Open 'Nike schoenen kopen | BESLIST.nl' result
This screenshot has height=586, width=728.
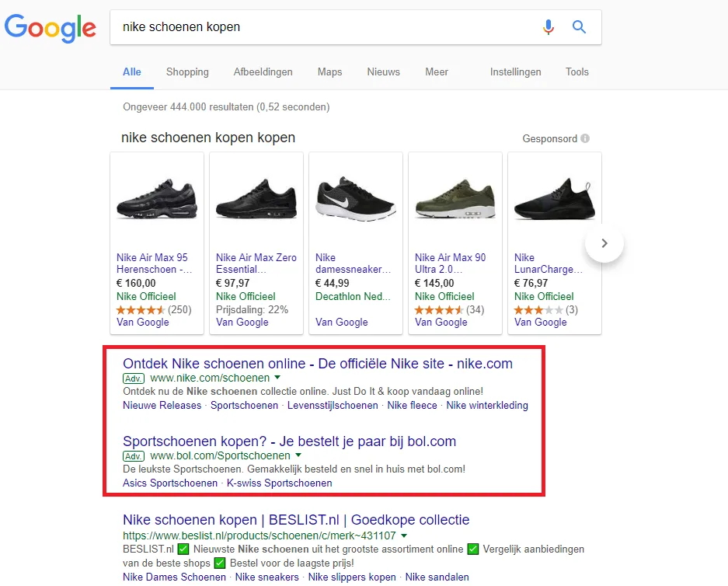(x=296, y=520)
